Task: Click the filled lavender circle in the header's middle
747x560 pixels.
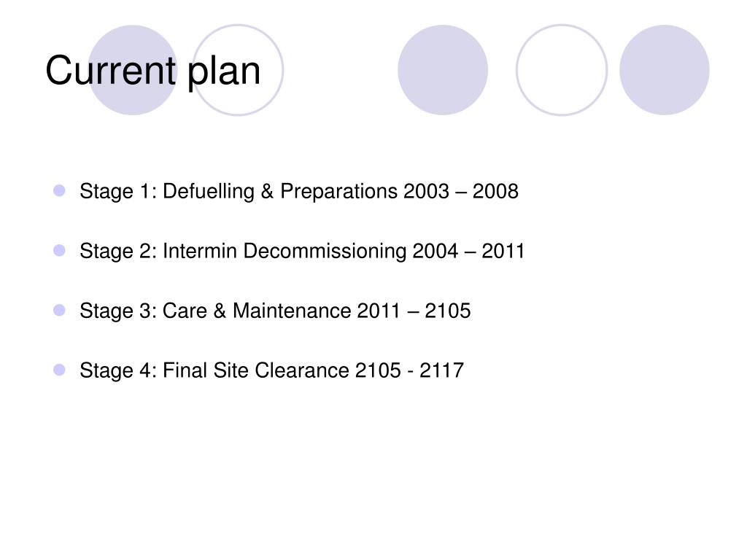Action: point(443,70)
